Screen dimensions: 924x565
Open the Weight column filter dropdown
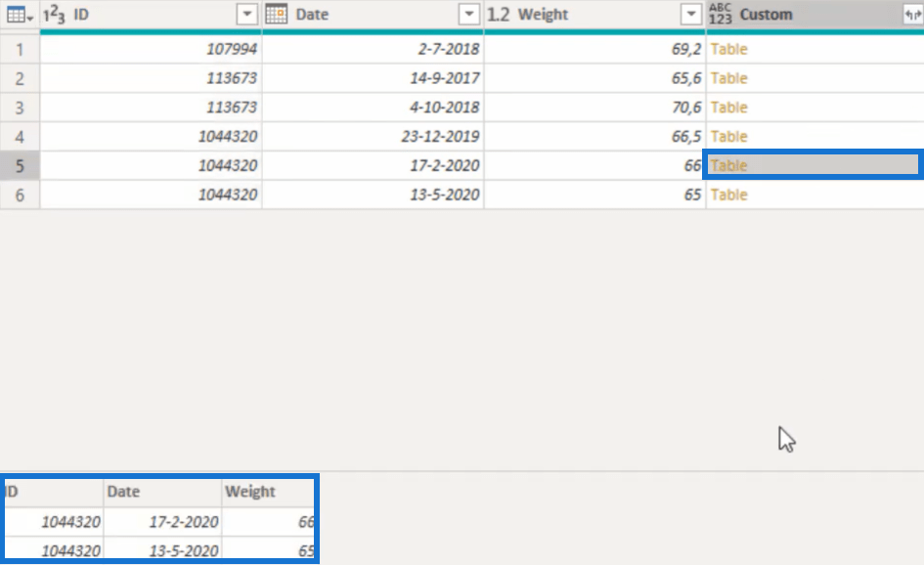click(690, 14)
